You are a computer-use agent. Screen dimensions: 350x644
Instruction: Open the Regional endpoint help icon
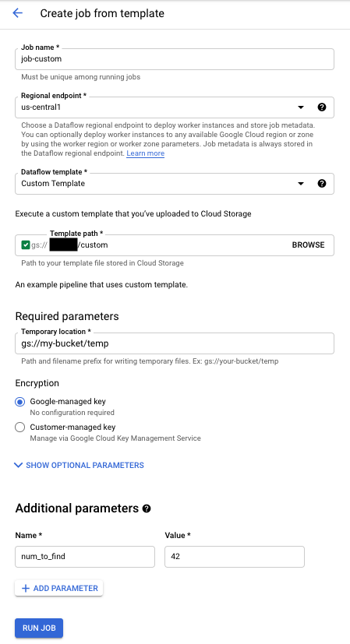coord(322,107)
